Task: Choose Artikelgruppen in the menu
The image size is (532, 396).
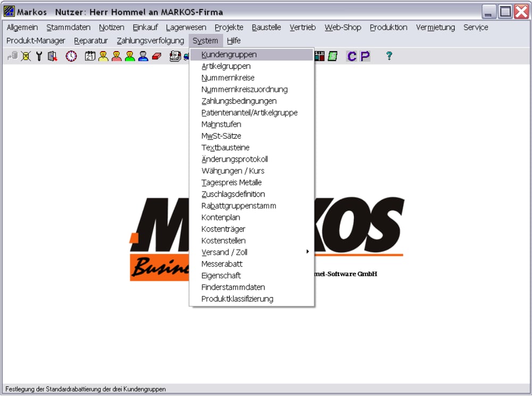Action: point(252,66)
